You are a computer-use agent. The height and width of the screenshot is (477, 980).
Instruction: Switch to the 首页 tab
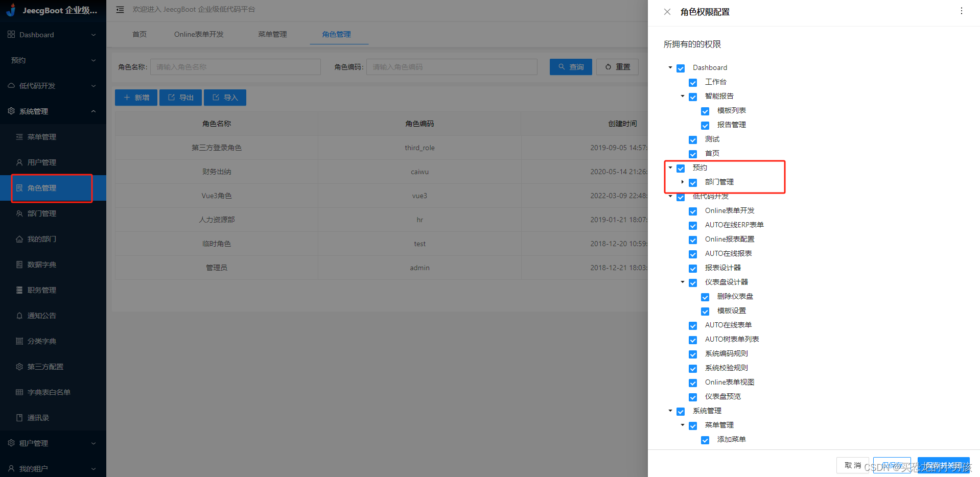pos(139,34)
